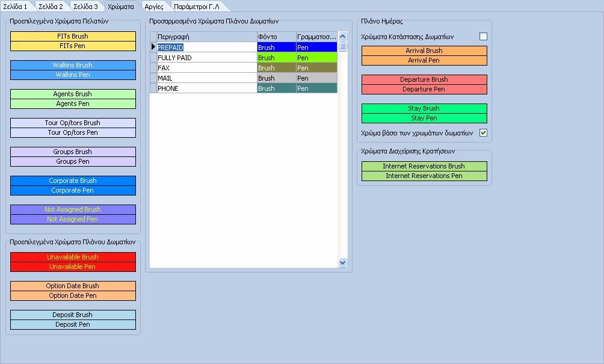Click the Περιγραφή column header
This screenshot has height=364, width=604.
[x=207, y=37]
